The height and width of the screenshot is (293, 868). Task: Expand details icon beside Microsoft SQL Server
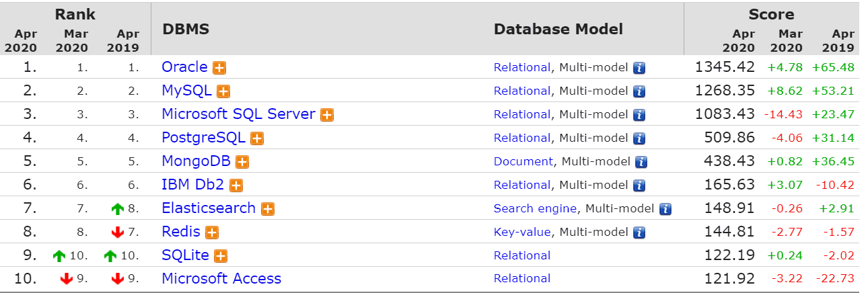(327, 115)
